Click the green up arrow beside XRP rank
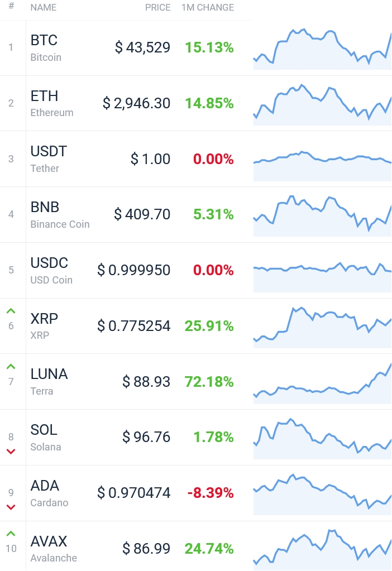This screenshot has height=571, width=392. pyautogui.click(x=11, y=311)
